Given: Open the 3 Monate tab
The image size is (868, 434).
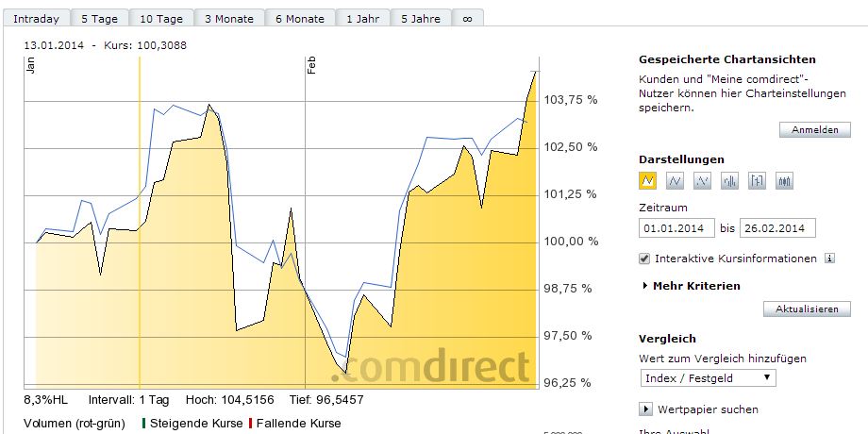Looking at the screenshot, I should 229,19.
